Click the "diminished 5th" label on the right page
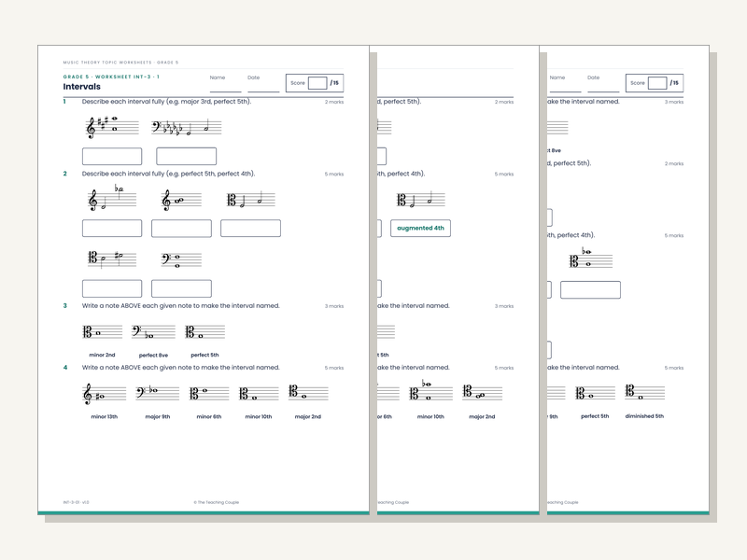The width and height of the screenshot is (747, 560). [x=644, y=416]
